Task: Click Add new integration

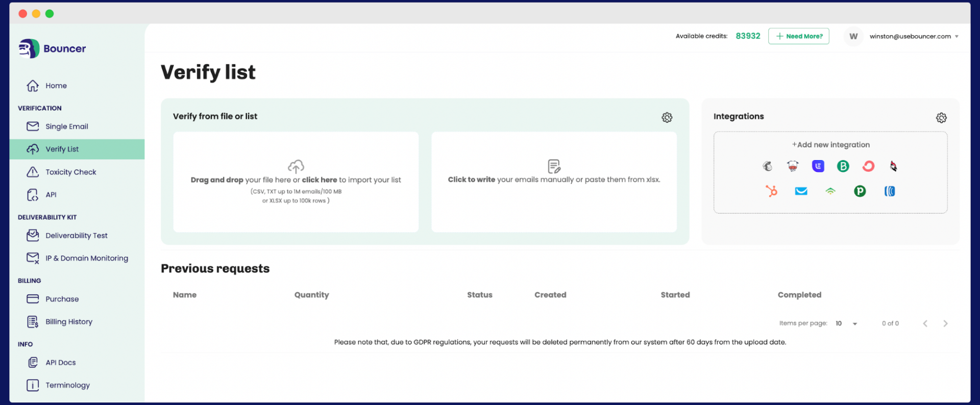Action: click(x=831, y=145)
